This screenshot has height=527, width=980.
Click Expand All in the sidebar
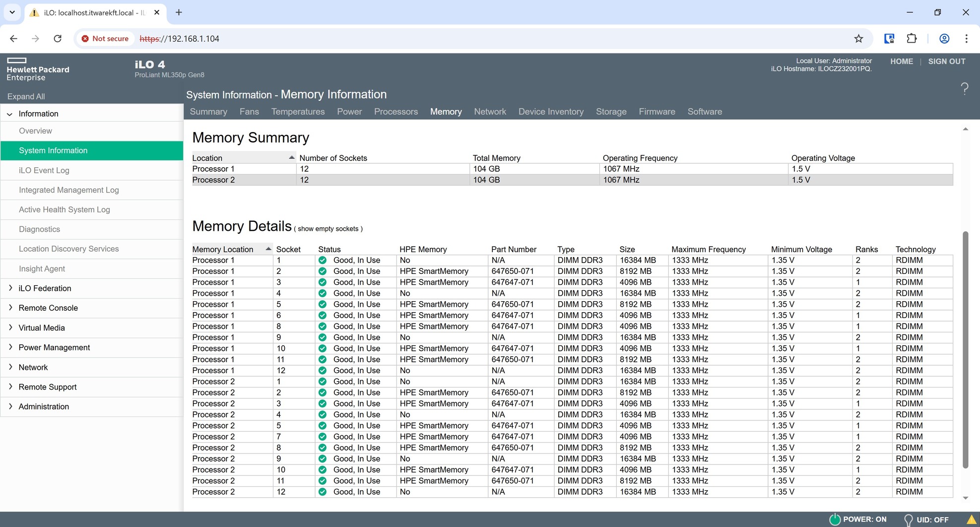[26, 97]
